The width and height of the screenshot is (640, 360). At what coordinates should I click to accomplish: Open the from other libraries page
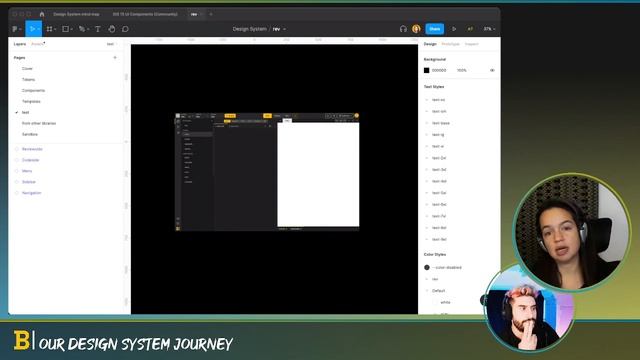pyautogui.click(x=39, y=123)
